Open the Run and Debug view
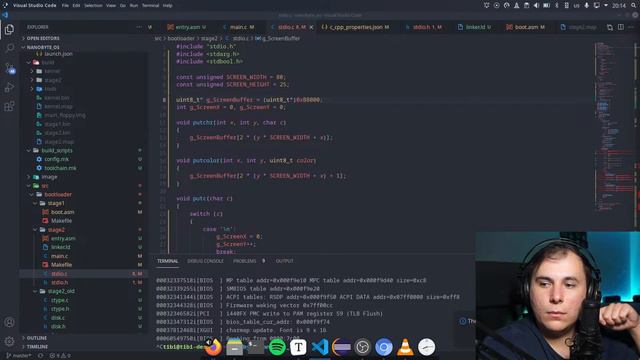The height and width of the screenshot is (360, 640). coord(9,87)
